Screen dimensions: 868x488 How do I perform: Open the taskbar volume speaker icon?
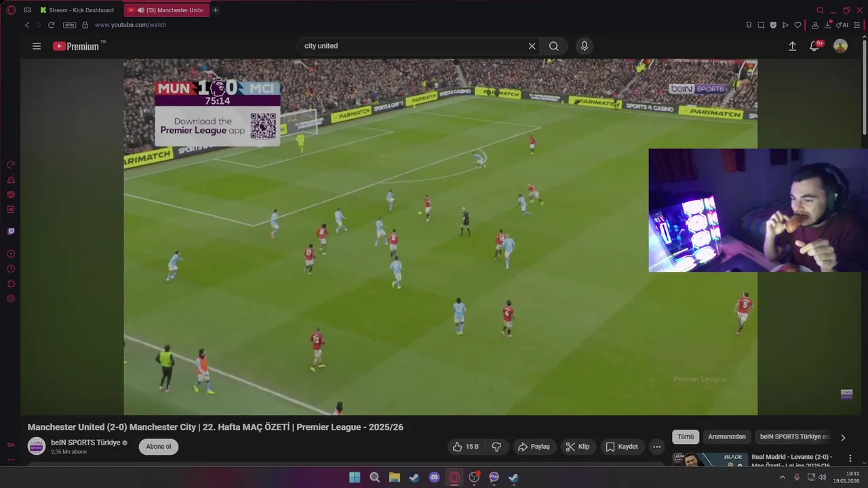tap(823, 477)
